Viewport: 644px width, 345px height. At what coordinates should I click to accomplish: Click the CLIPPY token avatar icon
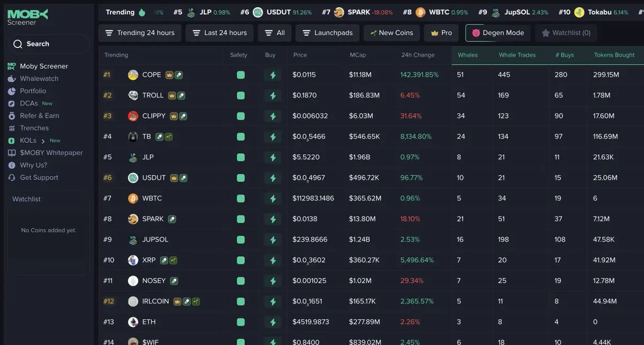point(133,116)
